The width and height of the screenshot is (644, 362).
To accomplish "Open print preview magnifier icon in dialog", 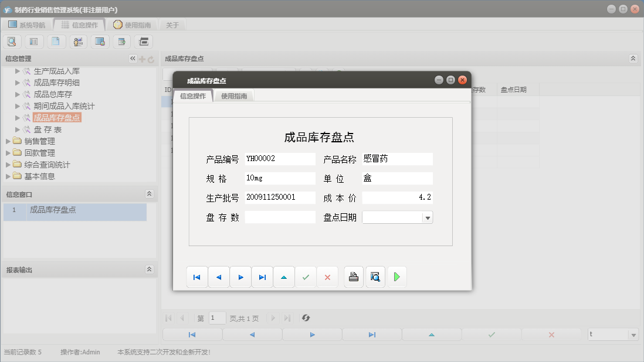I will coord(375,277).
